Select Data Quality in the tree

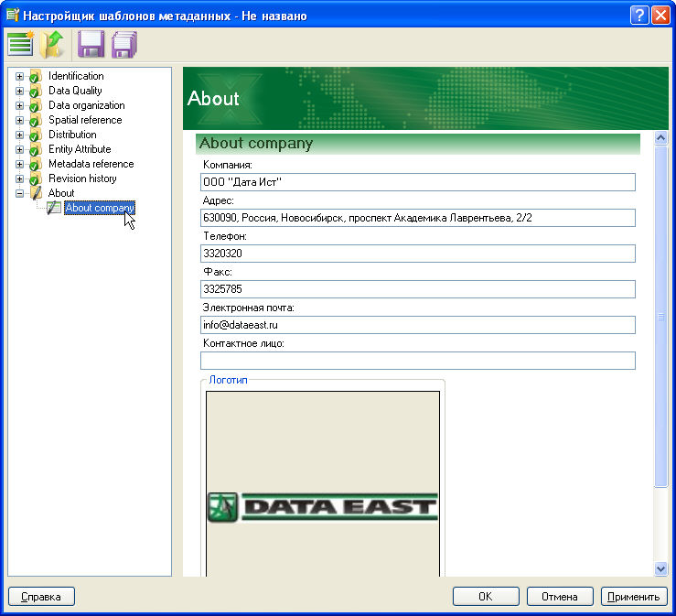tap(75, 91)
